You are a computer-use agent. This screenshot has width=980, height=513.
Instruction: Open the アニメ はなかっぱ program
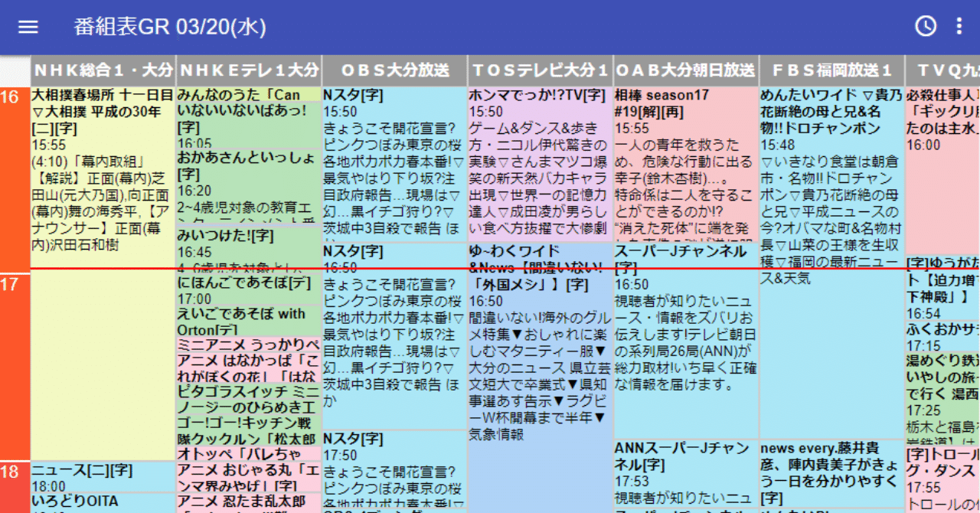[x=249, y=367]
